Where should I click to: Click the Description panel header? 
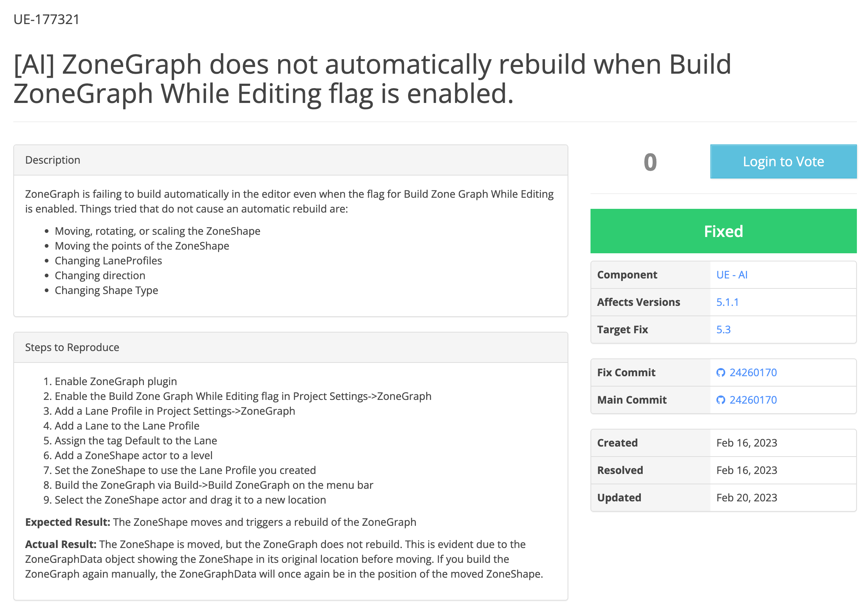(290, 160)
